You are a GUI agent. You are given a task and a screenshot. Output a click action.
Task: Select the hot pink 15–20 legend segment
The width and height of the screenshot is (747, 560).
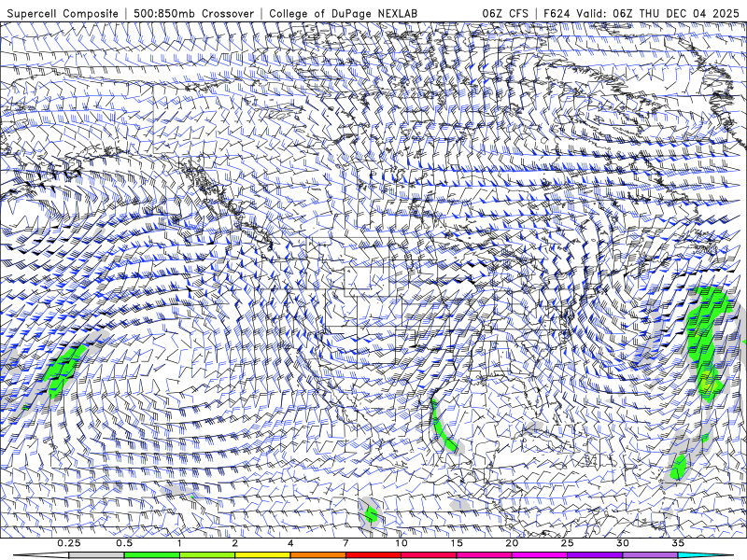click(484, 555)
